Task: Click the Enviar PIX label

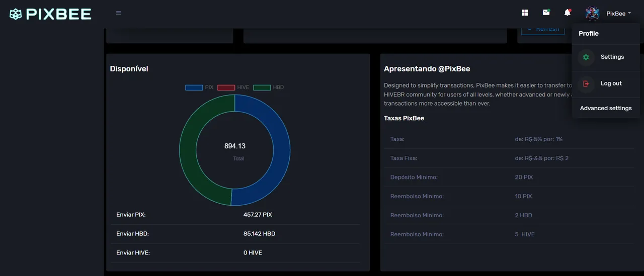Action: (x=131, y=215)
